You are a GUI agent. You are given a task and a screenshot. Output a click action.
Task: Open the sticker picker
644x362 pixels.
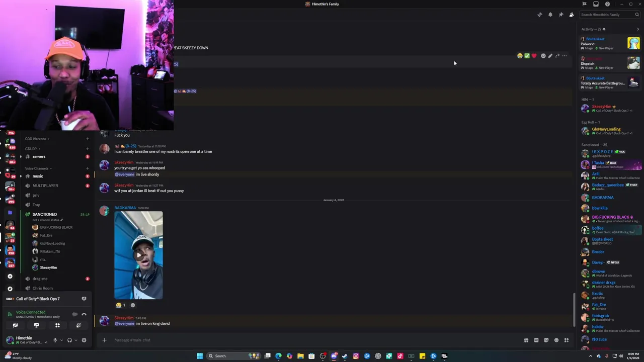click(546, 340)
